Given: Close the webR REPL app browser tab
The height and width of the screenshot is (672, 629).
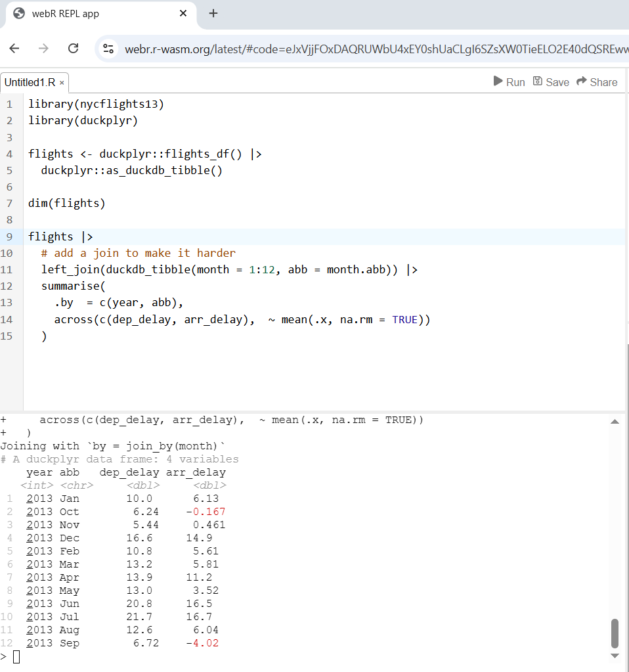Looking at the screenshot, I should coord(183,14).
